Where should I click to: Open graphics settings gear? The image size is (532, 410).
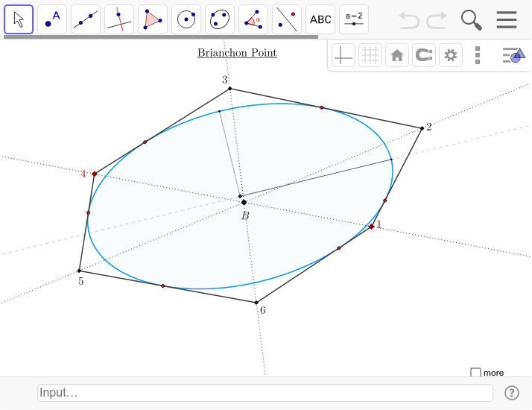click(451, 55)
